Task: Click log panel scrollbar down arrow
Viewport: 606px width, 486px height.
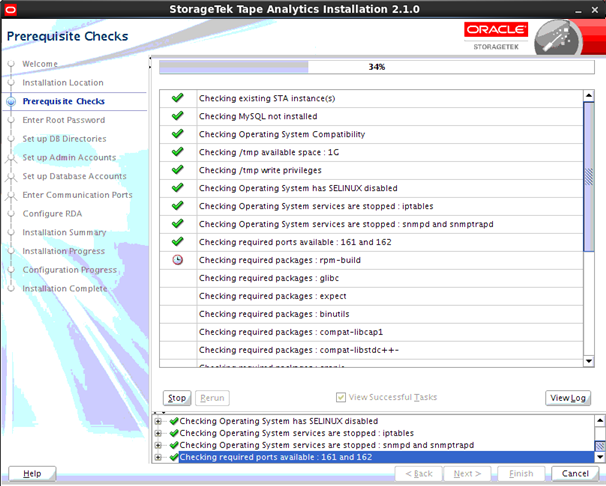Action: [599, 457]
